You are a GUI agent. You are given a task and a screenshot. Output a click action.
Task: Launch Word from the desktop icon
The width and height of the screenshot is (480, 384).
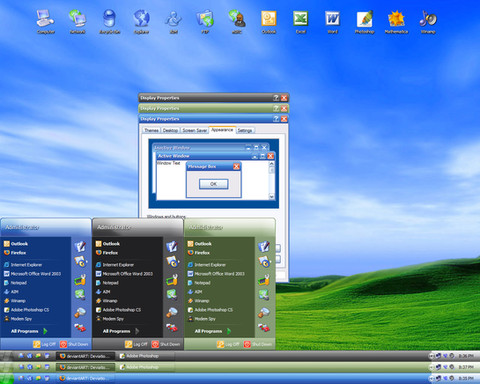332,22
